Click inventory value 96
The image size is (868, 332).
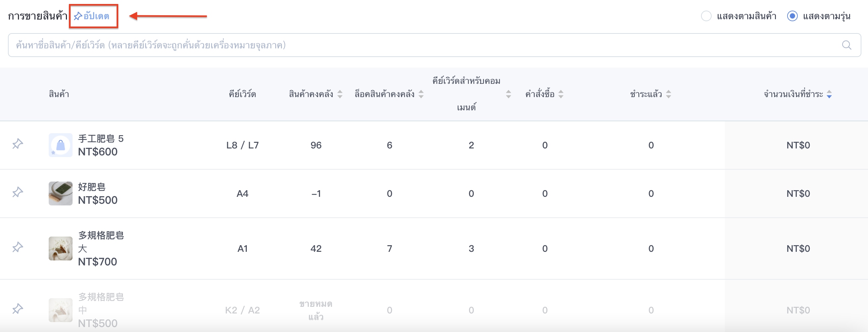316,145
